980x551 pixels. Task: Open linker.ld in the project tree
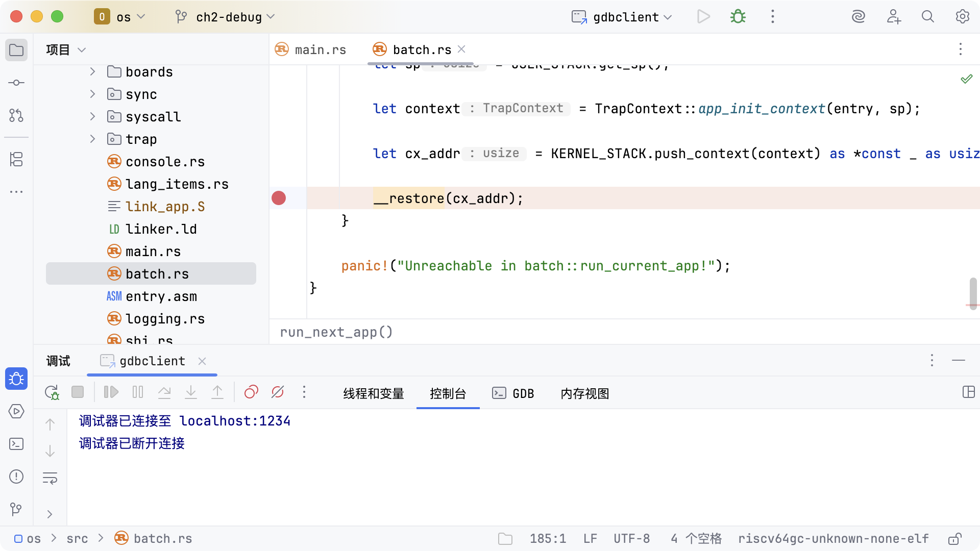coord(161,229)
